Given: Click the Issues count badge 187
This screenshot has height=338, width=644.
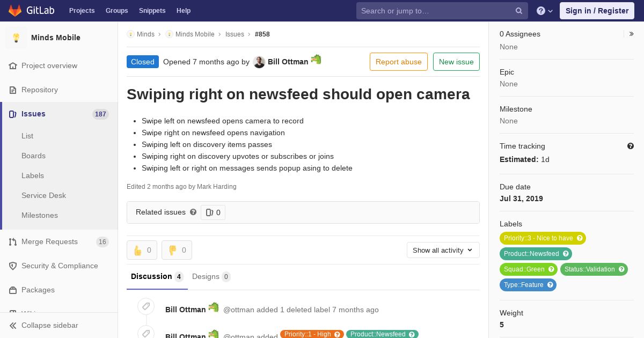Looking at the screenshot, I should point(100,114).
